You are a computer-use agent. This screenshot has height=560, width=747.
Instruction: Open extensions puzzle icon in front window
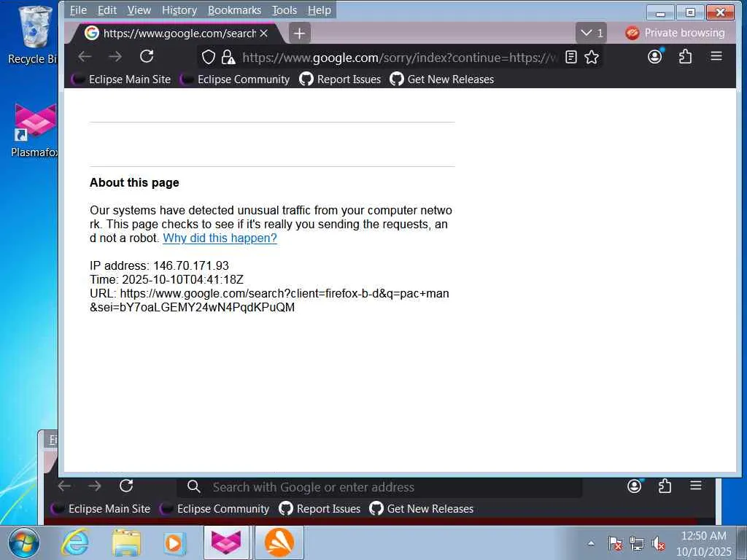686,57
